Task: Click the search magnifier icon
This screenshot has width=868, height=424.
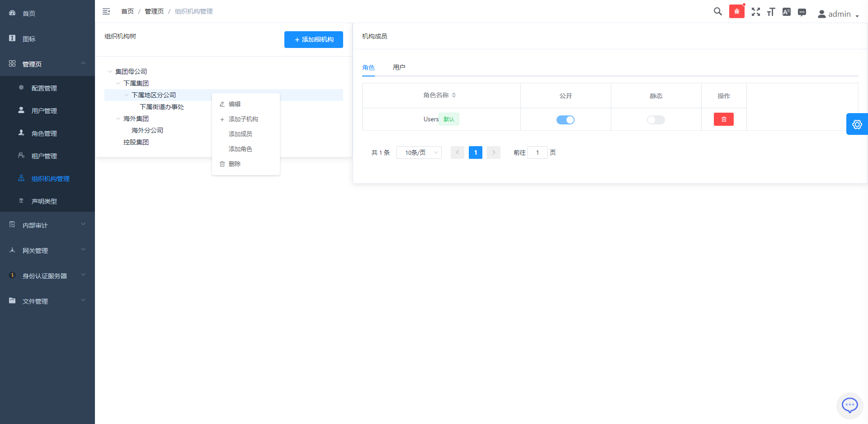Action: [x=717, y=12]
